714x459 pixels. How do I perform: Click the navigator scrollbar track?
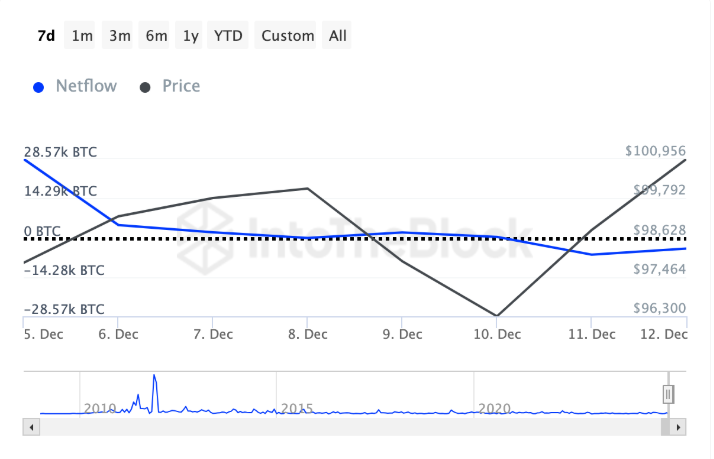click(x=350, y=427)
